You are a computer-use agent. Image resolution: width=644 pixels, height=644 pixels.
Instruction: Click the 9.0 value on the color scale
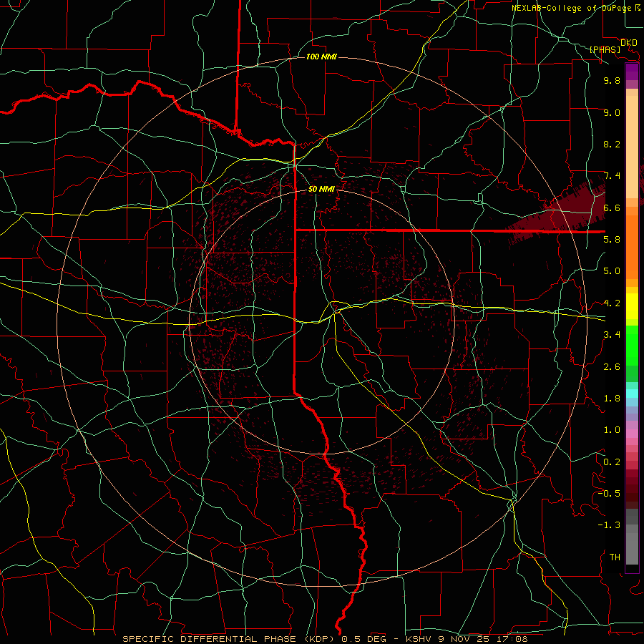pos(612,113)
